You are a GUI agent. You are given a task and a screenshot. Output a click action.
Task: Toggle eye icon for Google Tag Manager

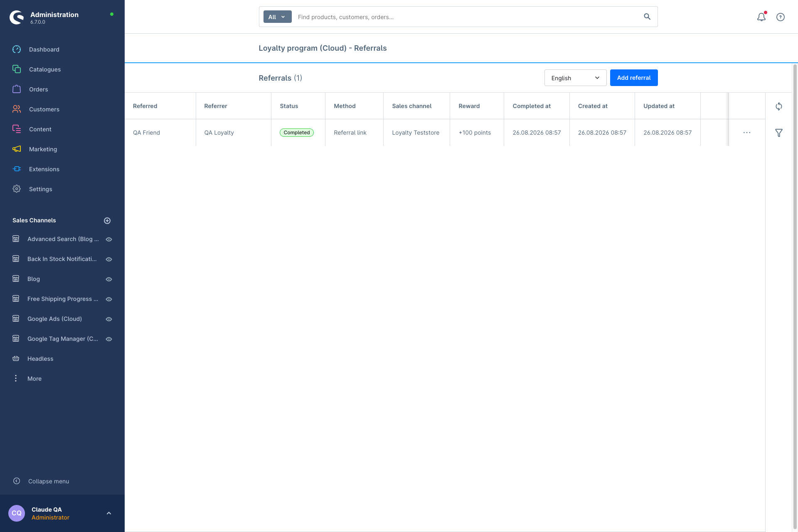109,339
